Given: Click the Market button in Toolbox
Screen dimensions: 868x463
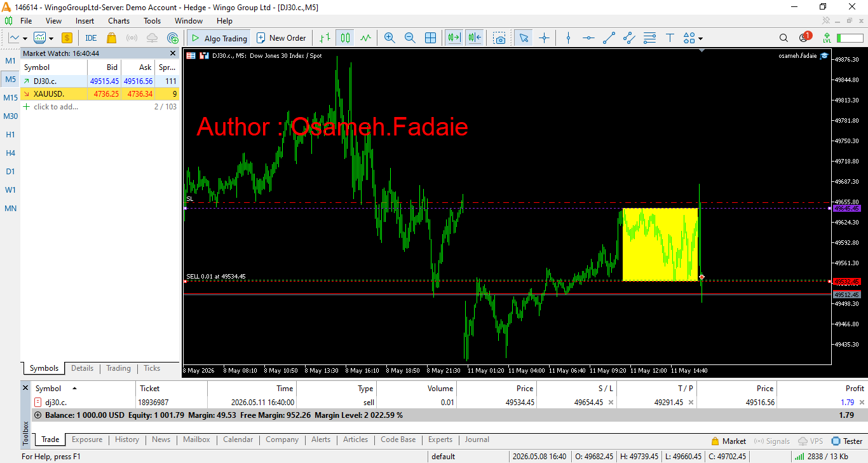Looking at the screenshot, I should pyautogui.click(x=728, y=441).
